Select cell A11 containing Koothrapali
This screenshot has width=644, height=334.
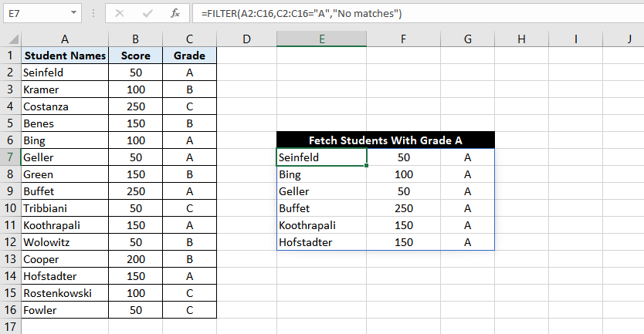(65, 225)
